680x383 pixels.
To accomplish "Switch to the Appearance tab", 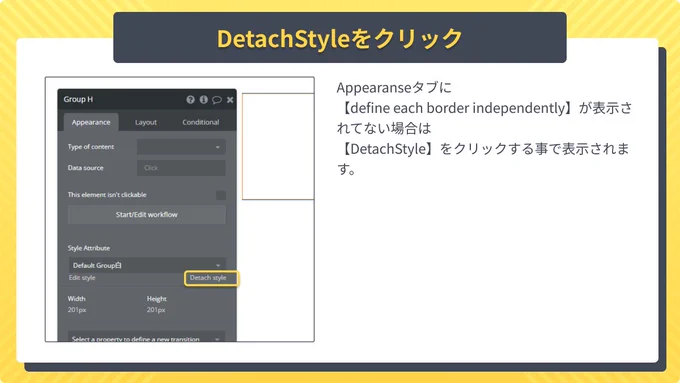I will (x=91, y=122).
